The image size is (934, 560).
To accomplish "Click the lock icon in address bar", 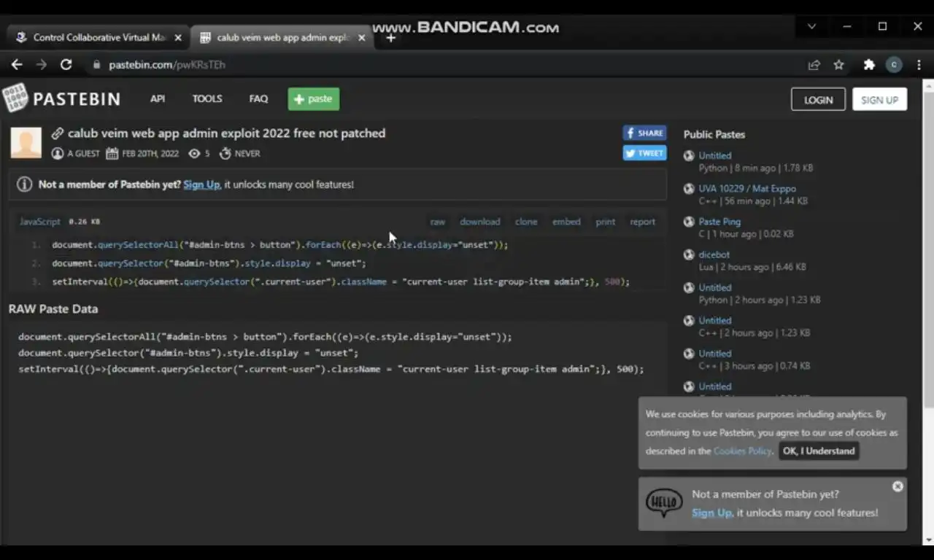I will coord(96,65).
